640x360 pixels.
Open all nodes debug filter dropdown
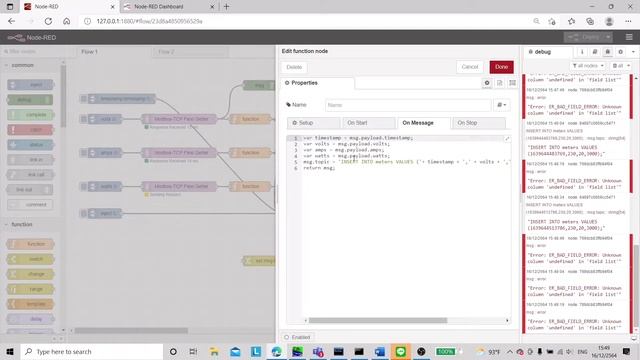(x=588, y=66)
